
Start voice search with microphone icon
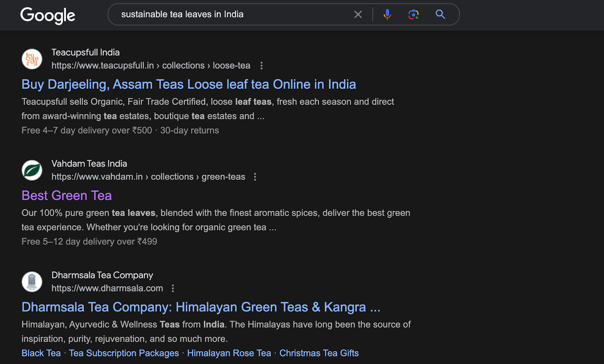tap(387, 14)
